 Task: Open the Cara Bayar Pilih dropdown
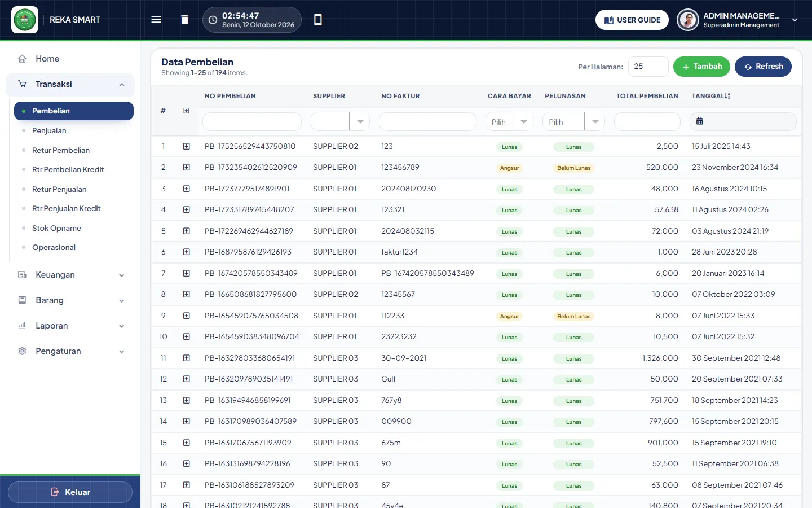509,121
